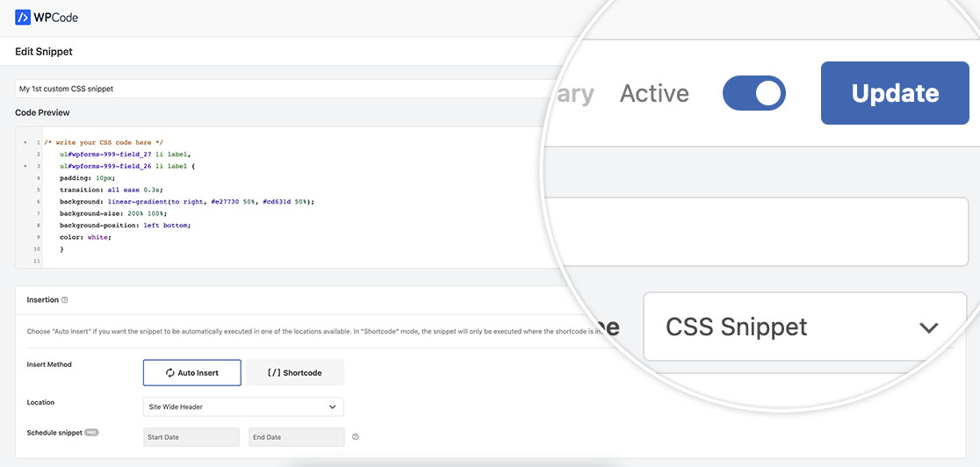
Task: Click the 'background-position: left bottom;' line
Action: [125, 226]
